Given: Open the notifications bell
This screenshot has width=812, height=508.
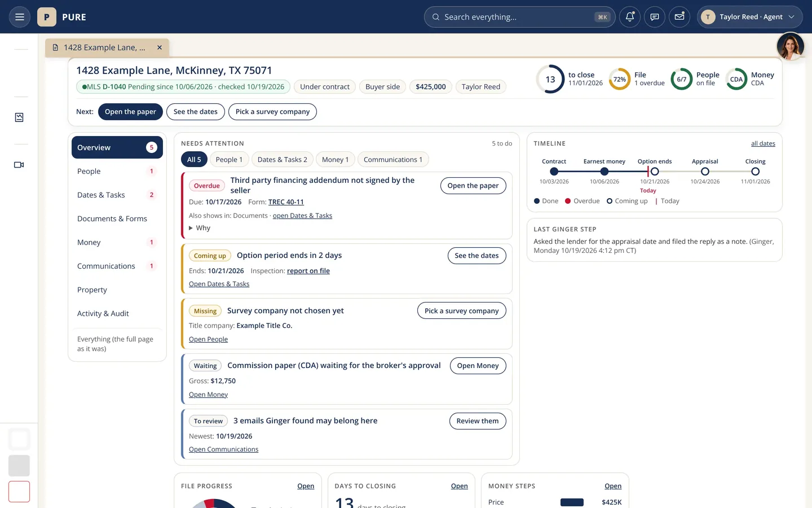Looking at the screenshot, I should (x=630, y=17).
